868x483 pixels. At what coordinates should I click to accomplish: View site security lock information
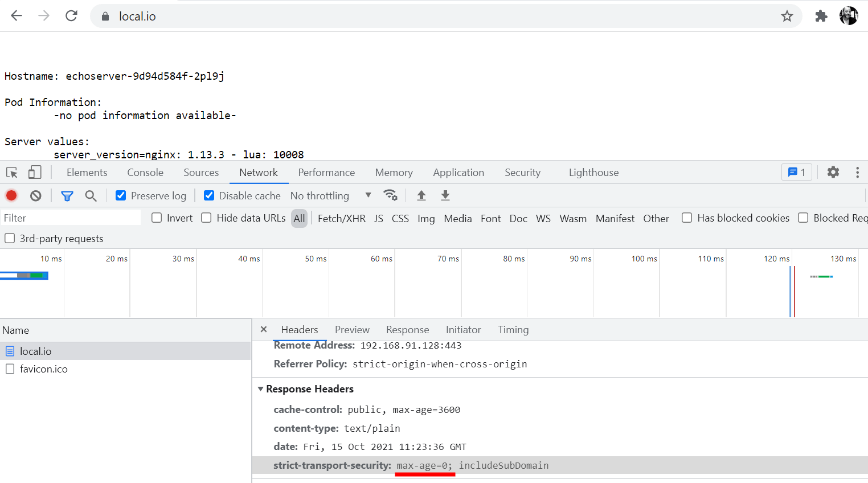tap(105, 17)
